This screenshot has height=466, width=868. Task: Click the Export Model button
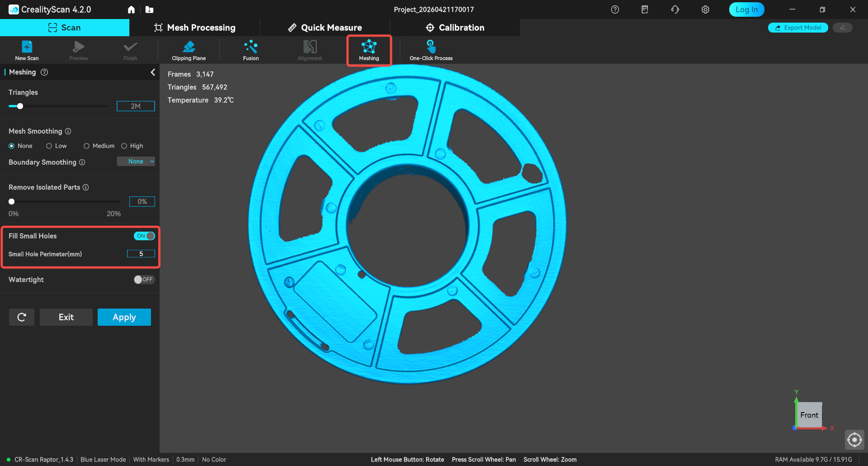(x=798, y=28)
